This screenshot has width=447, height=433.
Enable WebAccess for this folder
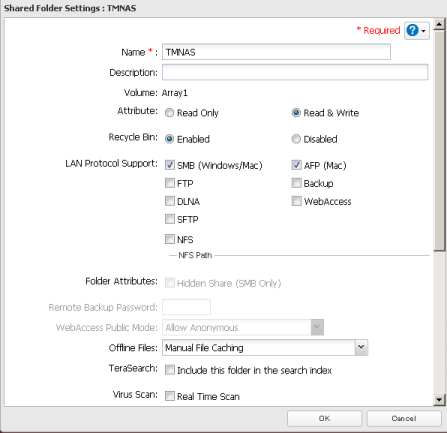coord(297,201)
